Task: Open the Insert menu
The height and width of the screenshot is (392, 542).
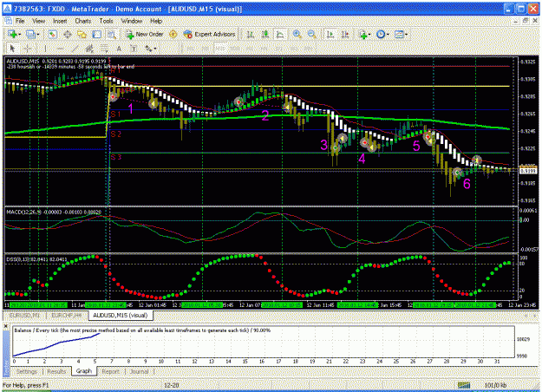Action: (x=60, y=21)
